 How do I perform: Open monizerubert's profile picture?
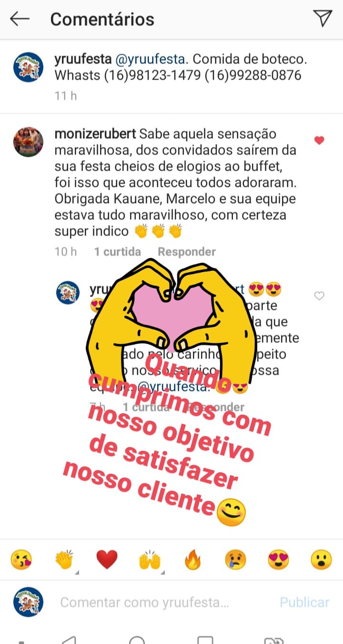click(x=28, y=142)
